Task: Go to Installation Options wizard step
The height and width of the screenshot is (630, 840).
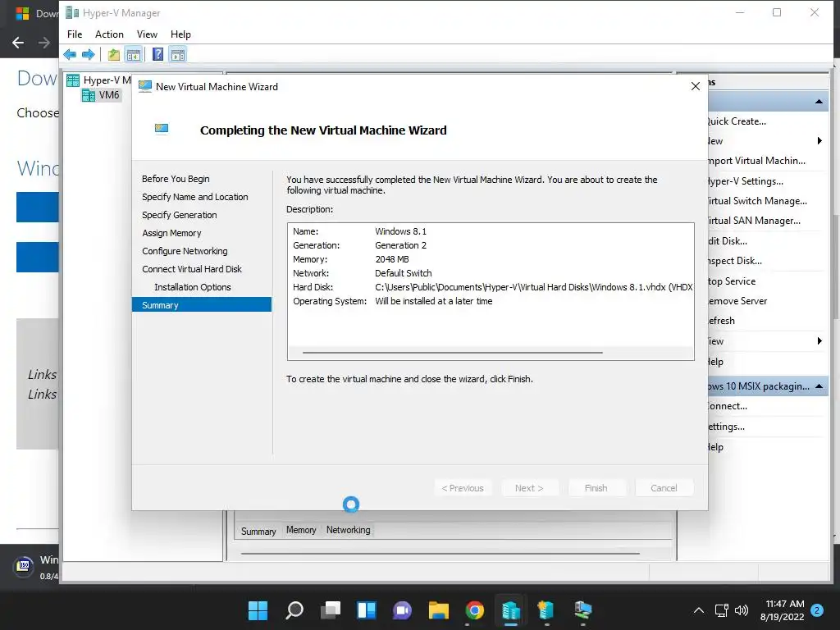Action: click(x=192, y=287)
